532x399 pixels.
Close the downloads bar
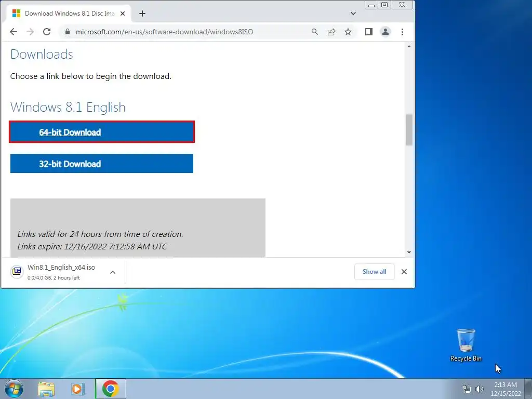(404, 272)
